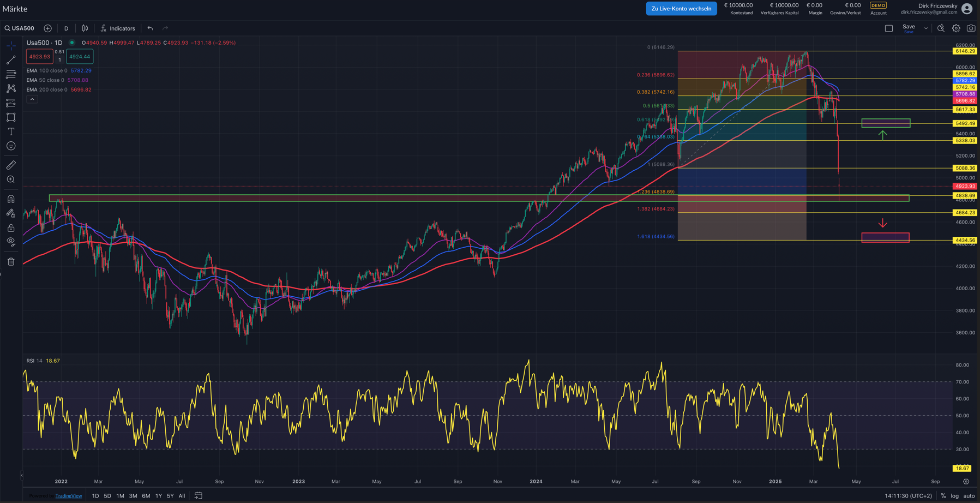Select the text annotation tool
980x503 pixels.
(11, 131)
